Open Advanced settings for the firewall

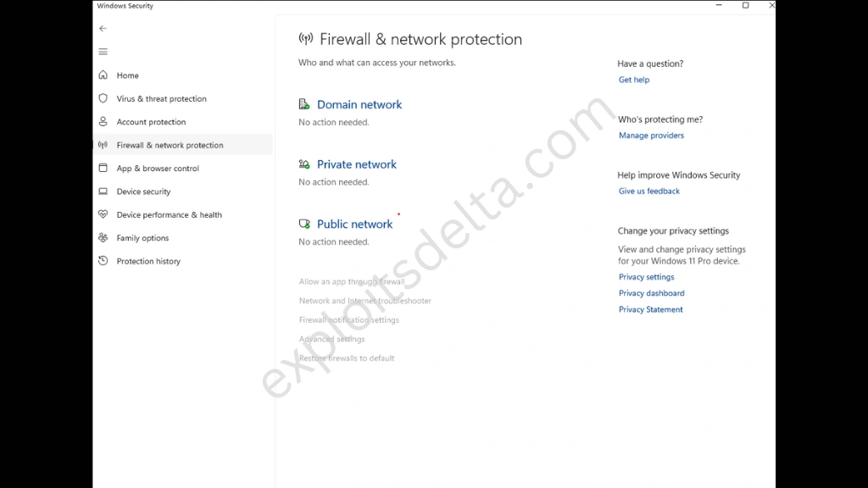click(331, 339)
